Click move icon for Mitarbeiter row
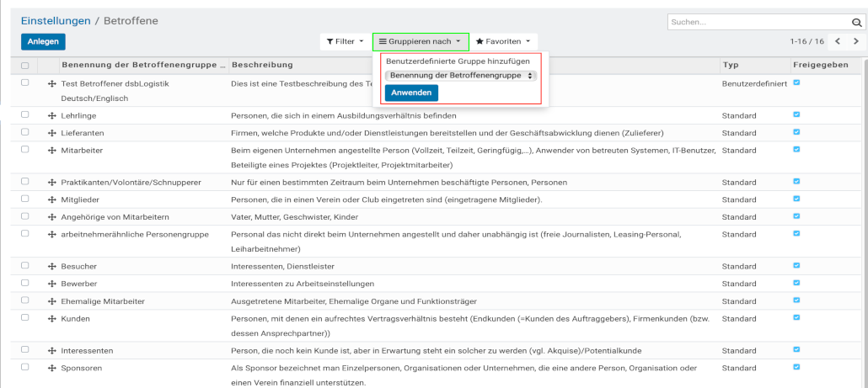 pos(52,150)
